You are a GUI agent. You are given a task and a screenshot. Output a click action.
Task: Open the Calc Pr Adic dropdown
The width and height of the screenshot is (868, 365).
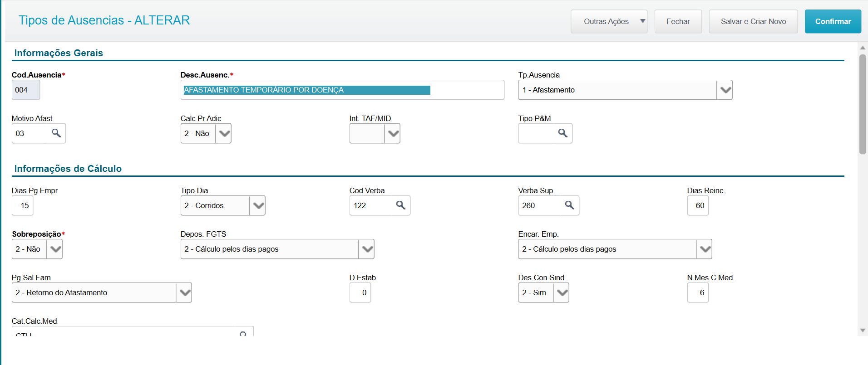click(x=224, y=133)
